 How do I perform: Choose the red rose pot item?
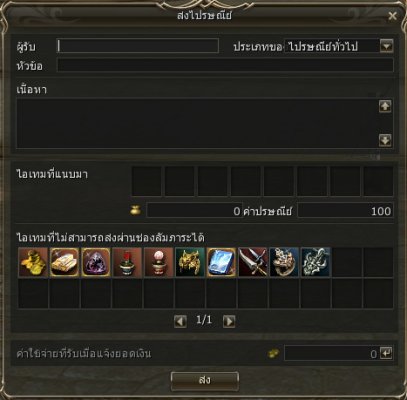(x=127, y=262)
